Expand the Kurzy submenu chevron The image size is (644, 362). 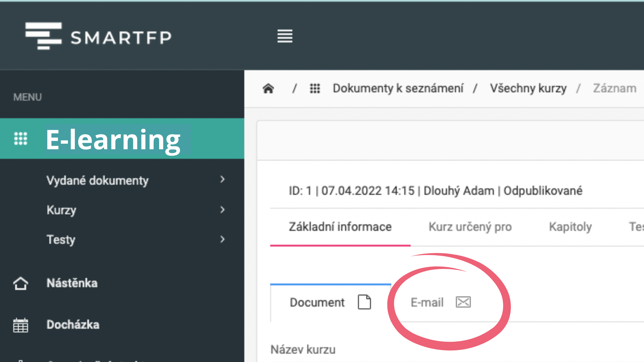[222, 210]
